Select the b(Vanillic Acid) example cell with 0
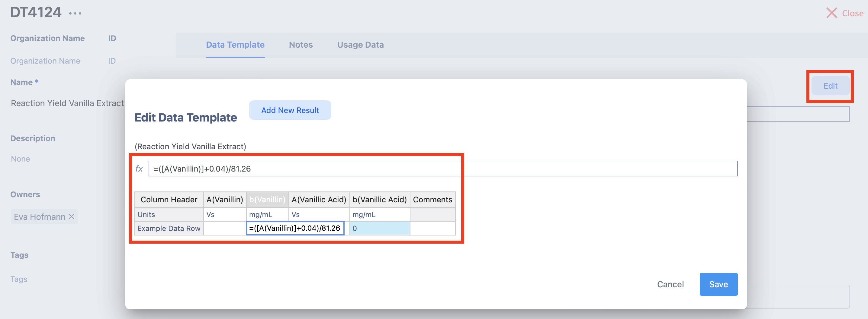868x319 pixels. pyautogui.click(x=379, y=229)
